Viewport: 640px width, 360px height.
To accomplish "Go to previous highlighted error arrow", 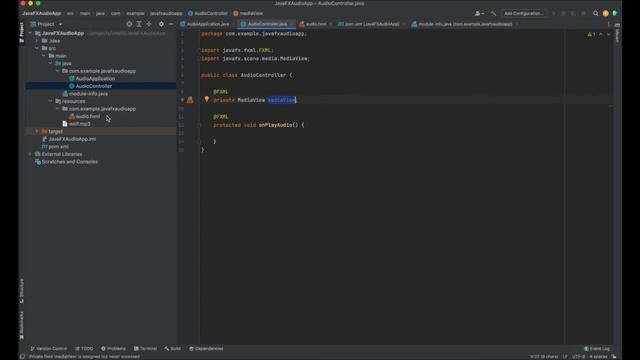I will point(600,34).
